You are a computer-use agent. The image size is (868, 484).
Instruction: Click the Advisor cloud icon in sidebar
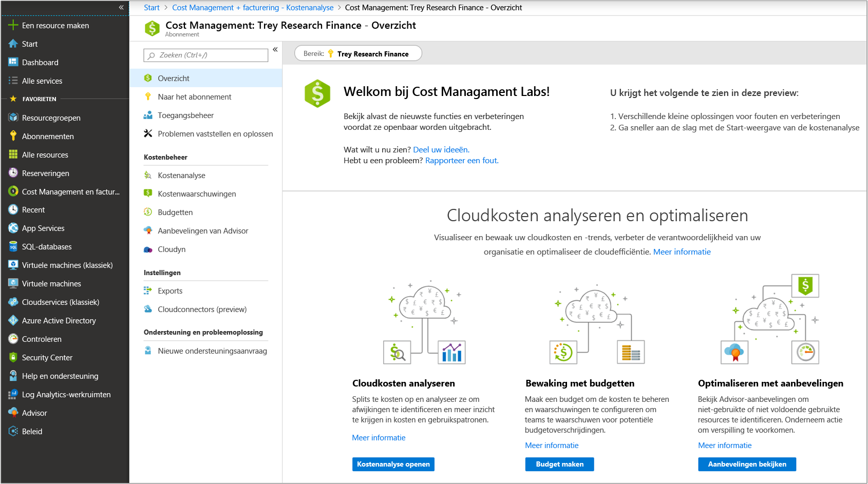(x=13, y=413)
